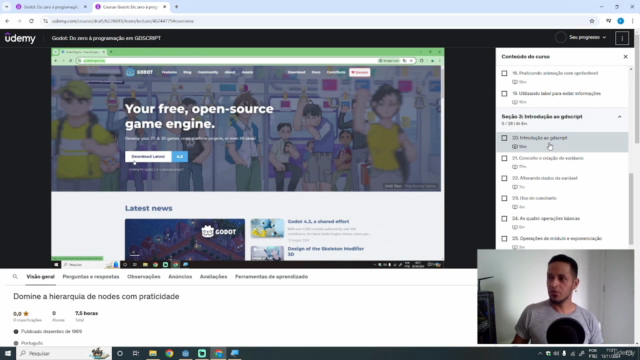Open the green app icon on taskbar

coord(202,353)
